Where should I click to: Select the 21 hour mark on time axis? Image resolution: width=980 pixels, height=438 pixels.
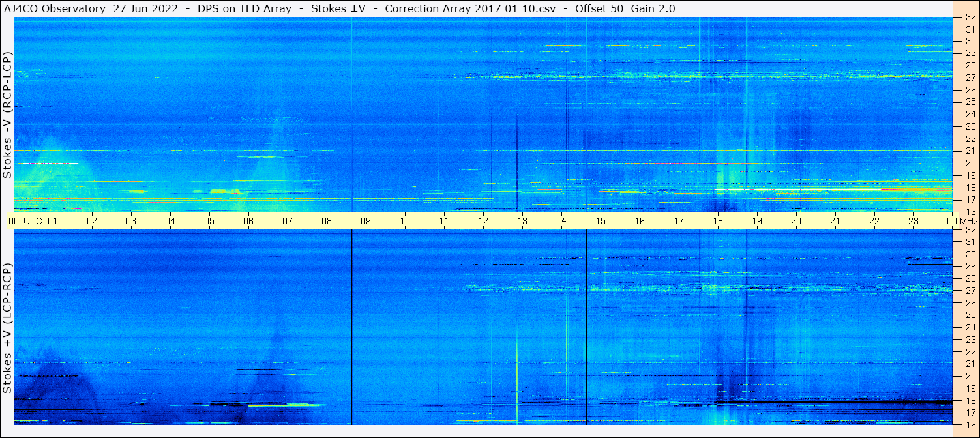[835, 221]
